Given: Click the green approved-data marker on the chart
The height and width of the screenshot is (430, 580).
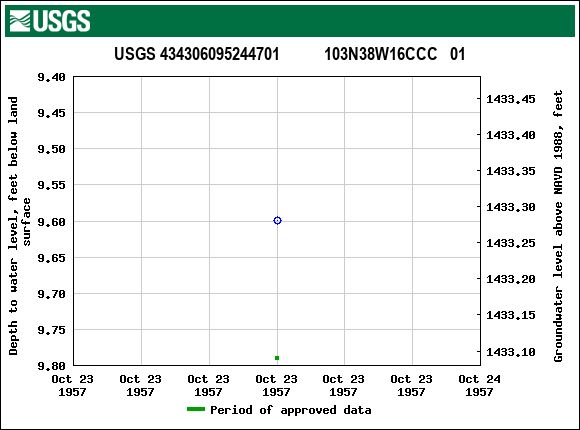Looking at the screenshot, I should point(277,358).
